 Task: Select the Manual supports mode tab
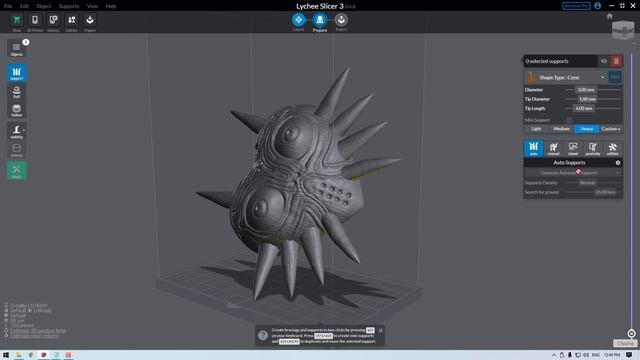point(553,148)
